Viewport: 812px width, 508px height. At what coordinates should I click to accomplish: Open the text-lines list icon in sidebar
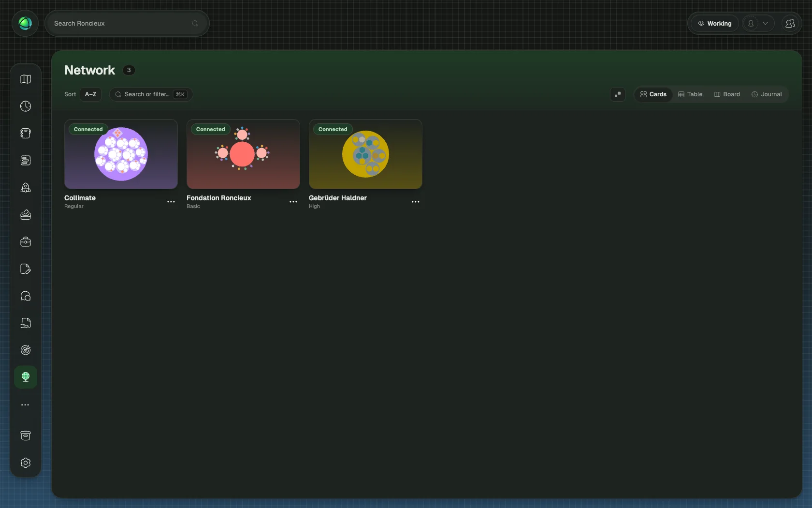point(26,161)
